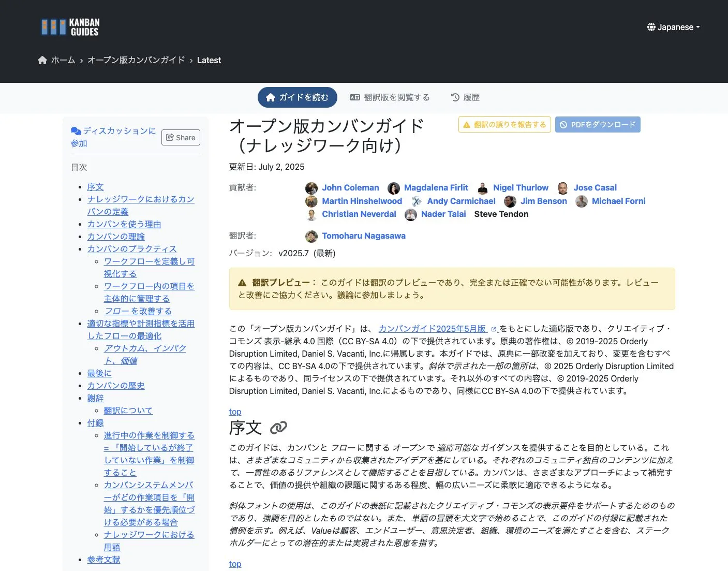The height and width of the screenshot is (571, 728).
Task: Click Andy Carmichael avatar icon
Action: (417, 201)
